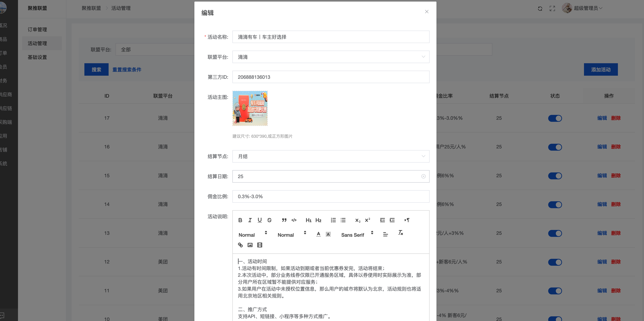The width and height of the screenshot is (644, 321).
Task: Clear text formatting with the Tx icon
Action: coord(401,233)
